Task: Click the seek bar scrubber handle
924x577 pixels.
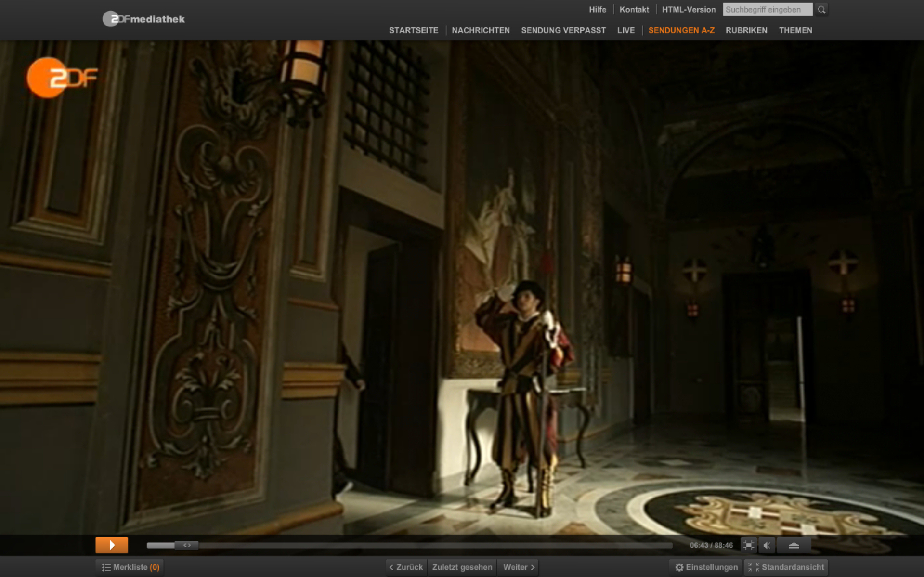Action: click(x=187, y=545)
